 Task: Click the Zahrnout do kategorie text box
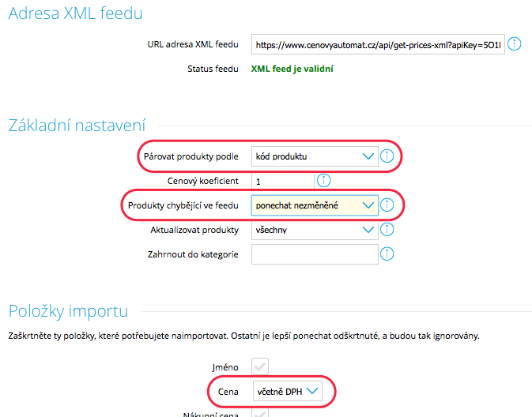314,254
